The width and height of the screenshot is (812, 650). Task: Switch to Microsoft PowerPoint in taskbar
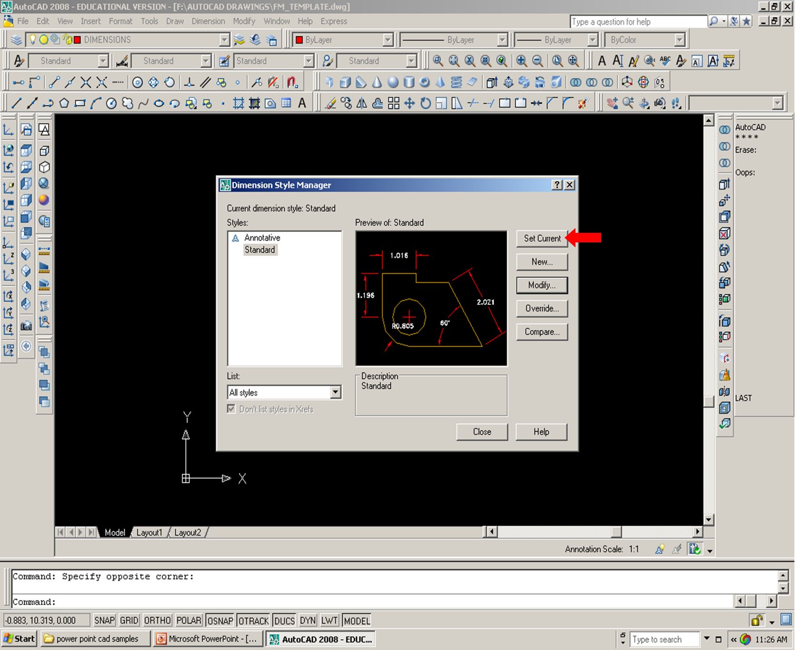pyautogui.click(x=208, y=639)
